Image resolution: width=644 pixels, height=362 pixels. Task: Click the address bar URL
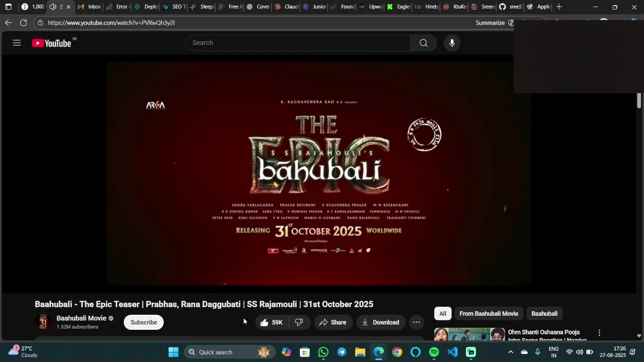pyautogui.click(x=111, y=23)
